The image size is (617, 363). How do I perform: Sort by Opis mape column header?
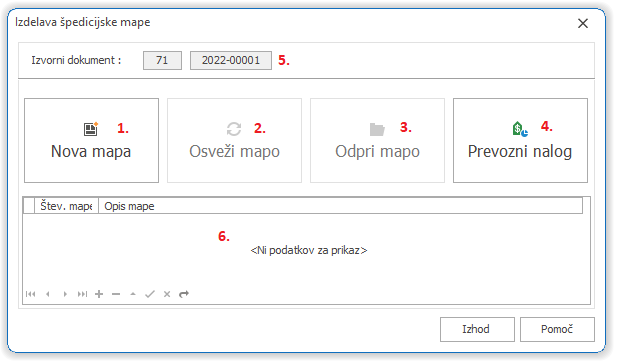click(340, 206)
